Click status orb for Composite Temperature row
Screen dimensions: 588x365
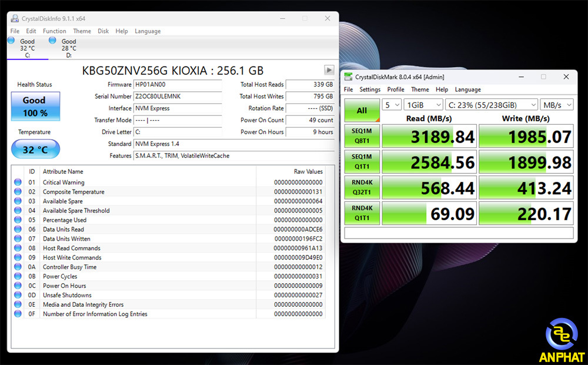[18, 191]
